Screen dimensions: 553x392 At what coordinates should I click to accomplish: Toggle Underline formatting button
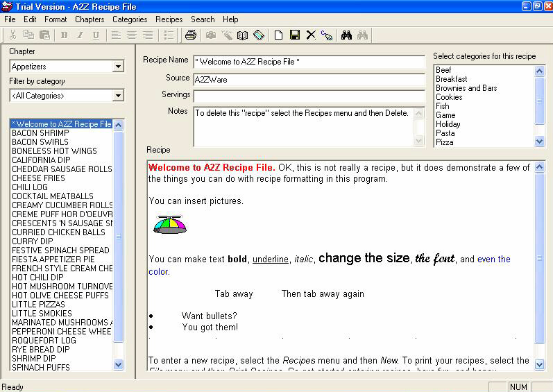(x=96, y=35)
